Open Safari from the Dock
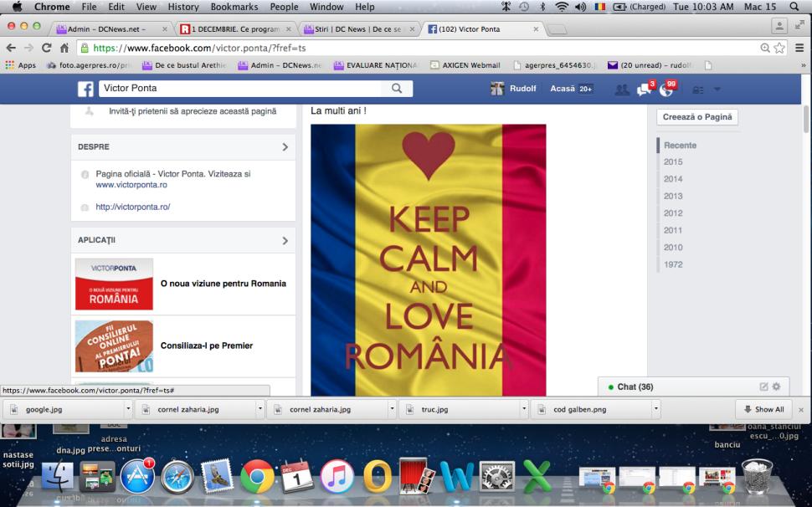Image resolution: width=812 pixels, height=507 pixels. tap(177, 476)
